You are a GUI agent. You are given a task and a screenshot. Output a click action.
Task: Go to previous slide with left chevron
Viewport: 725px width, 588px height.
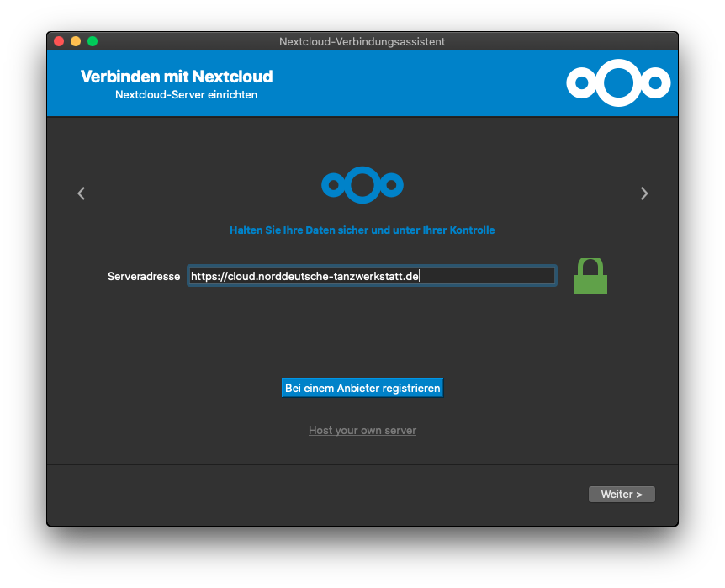point(82,193)
